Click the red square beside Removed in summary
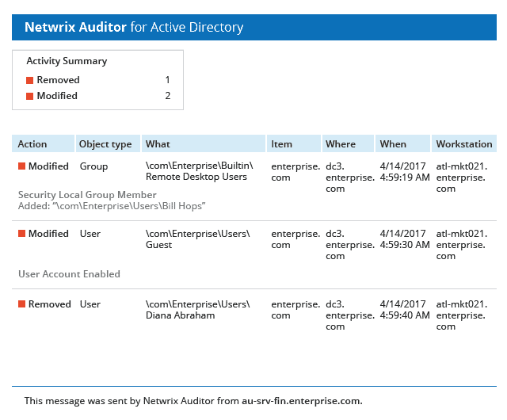This screenshot has height=420, width=507. [x=30, y=80]
